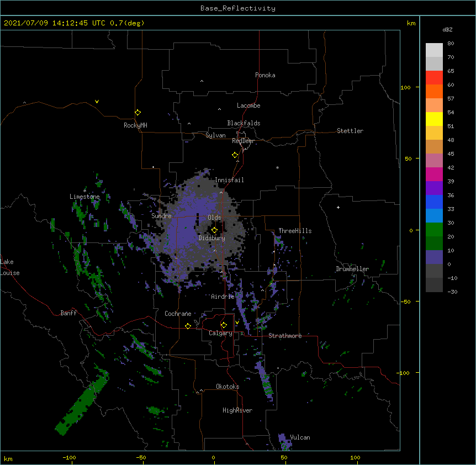
Task: Click the Drumheller city label
Action: click(x=352, y=269)
